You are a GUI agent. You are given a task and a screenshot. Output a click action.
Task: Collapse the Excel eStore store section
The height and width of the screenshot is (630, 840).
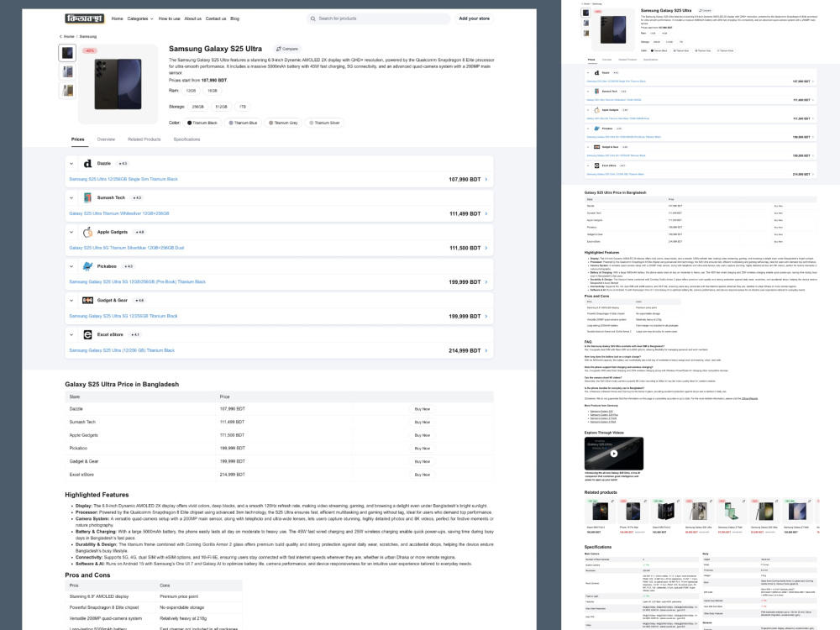click(x=71, y=335)
